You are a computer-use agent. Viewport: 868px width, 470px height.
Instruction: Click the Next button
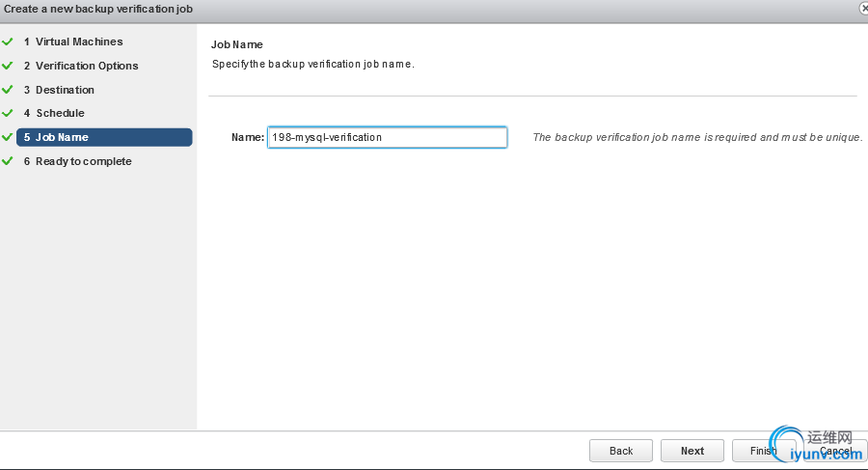tap(692, 451)
